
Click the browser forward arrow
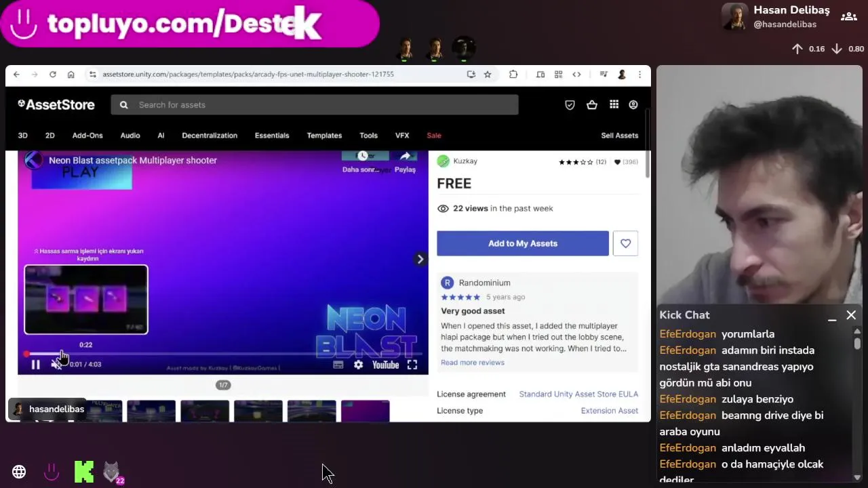point(34,75)
